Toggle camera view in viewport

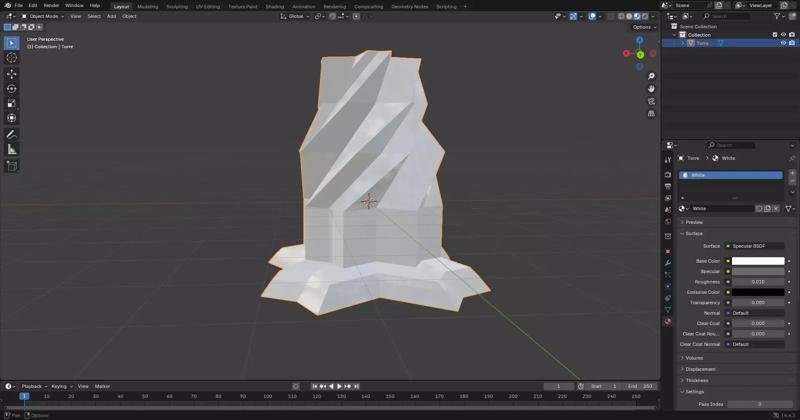click(x=651, y=101)
